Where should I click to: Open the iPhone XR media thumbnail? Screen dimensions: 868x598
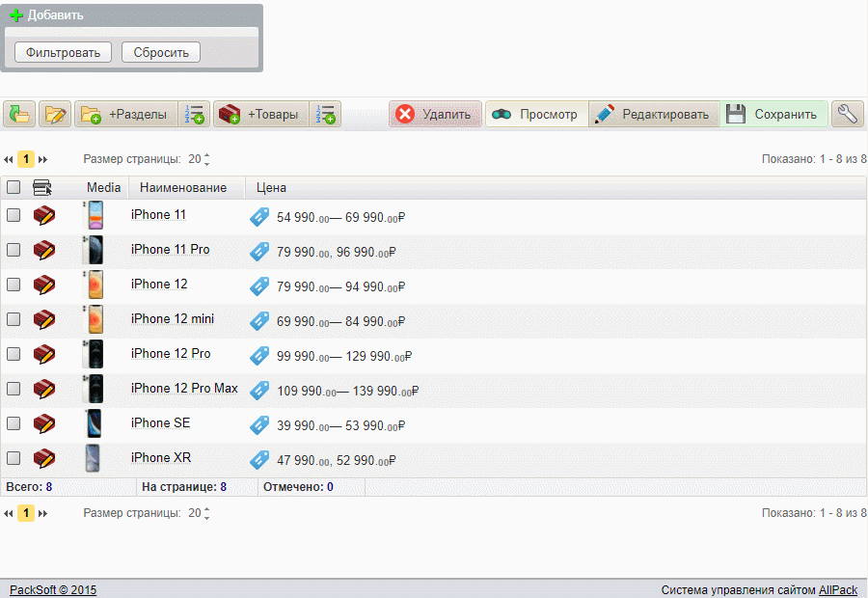93,458
